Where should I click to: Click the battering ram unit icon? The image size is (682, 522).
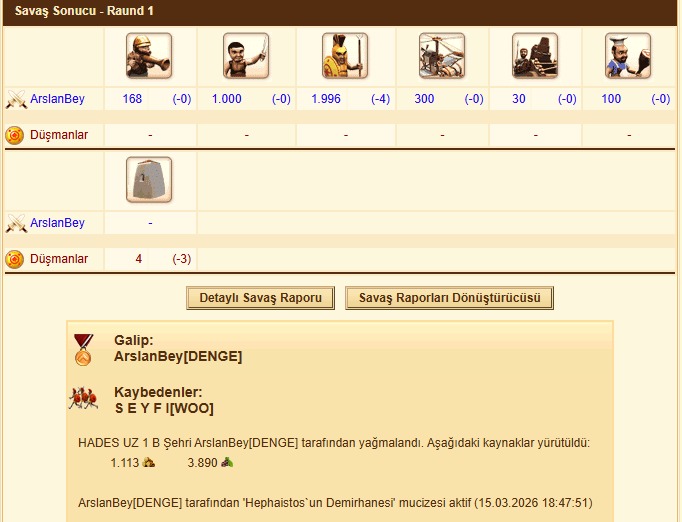coord(535,56)
